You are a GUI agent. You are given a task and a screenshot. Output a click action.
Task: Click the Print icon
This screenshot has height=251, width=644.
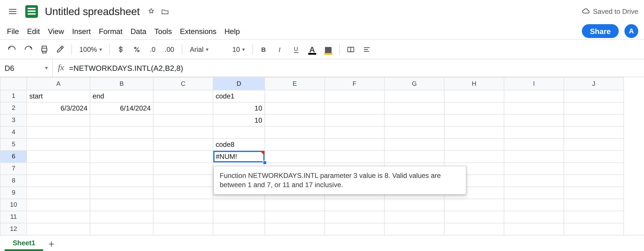(44, 50)
